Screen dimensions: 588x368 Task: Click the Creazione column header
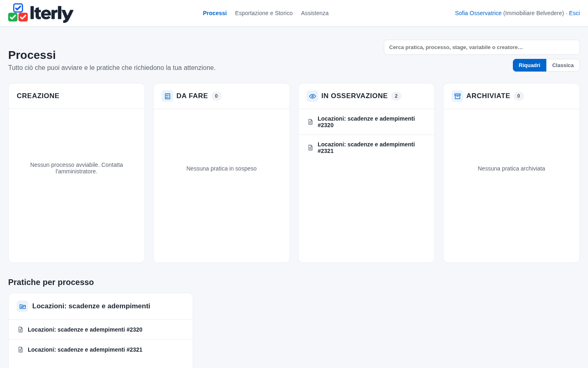tap(38, 96)
